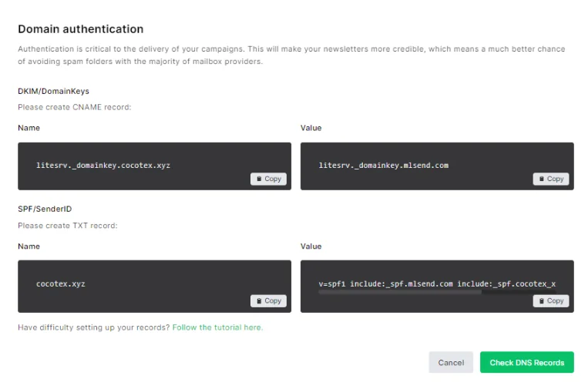
Task: Click the Domain authentication heading
Action: click(81, 29)
